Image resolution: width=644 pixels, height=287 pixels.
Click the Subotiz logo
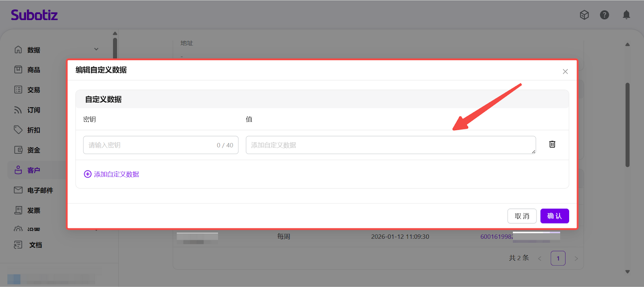click(34, 15)
